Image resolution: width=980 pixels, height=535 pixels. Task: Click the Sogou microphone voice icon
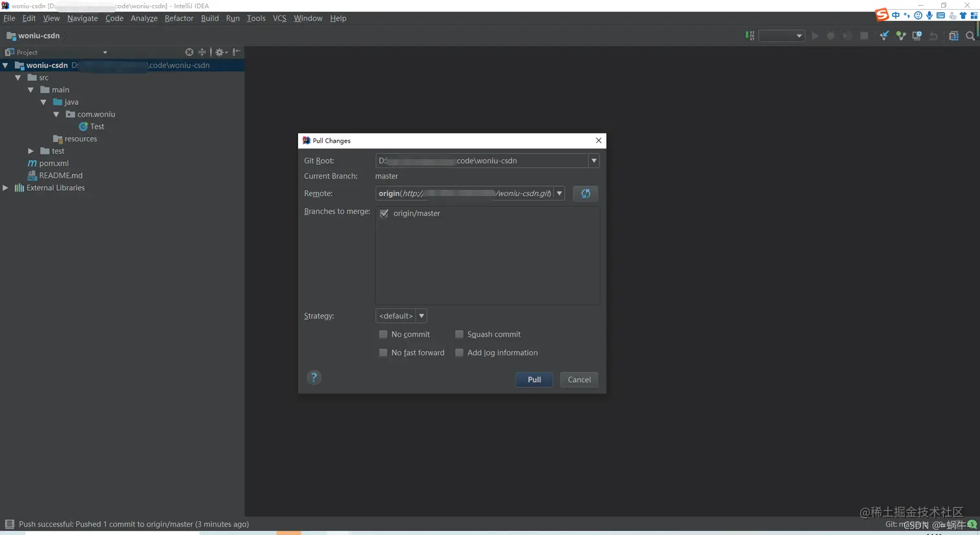click(929, 15)
